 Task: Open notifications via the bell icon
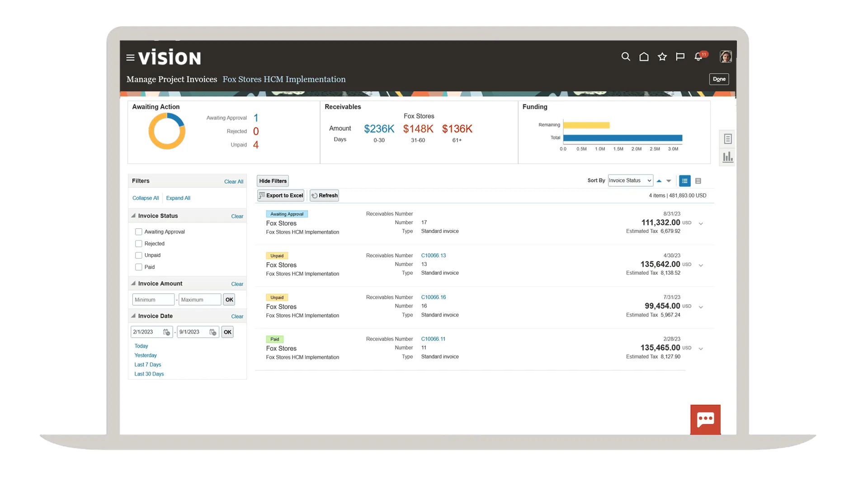tap(698, 57)
